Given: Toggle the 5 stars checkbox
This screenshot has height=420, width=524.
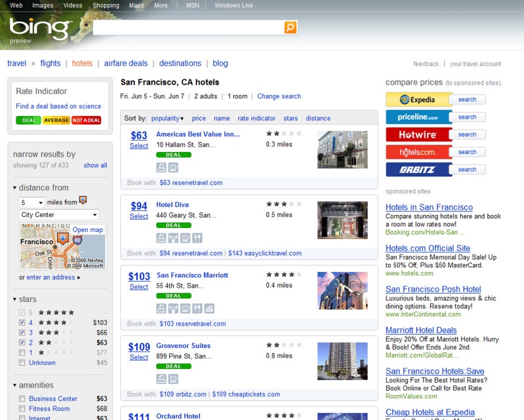Looking at the screenshot, I should 22,313.
